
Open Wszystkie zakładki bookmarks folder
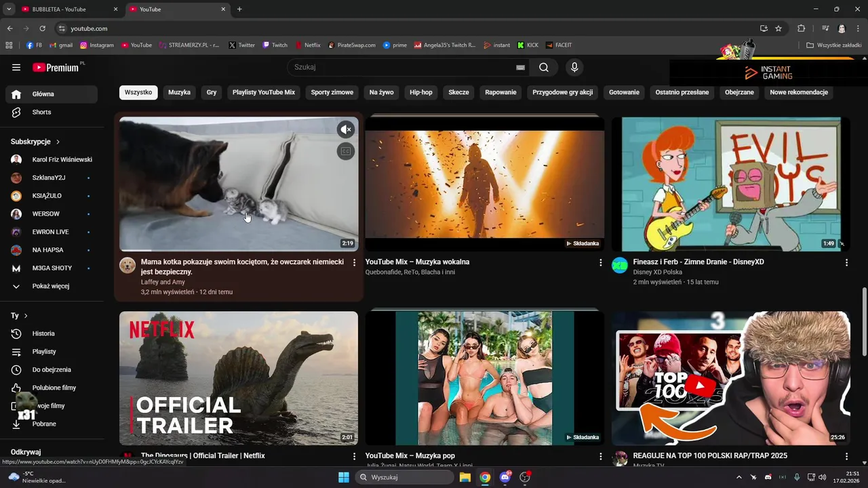(833, 45)
